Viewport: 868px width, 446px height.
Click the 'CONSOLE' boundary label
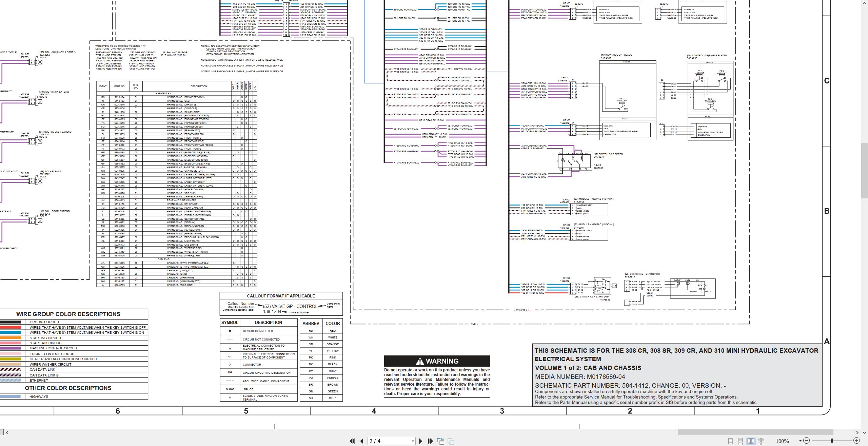(522, 310)
